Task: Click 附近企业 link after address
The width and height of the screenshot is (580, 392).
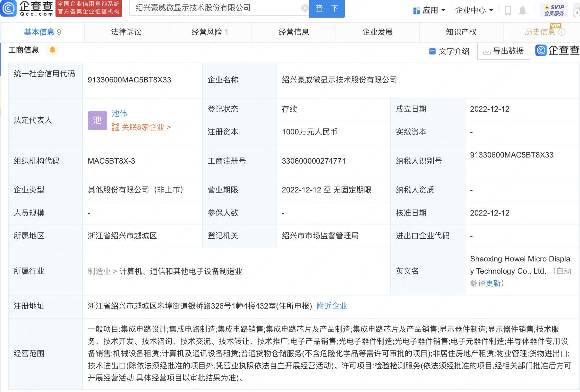Action: coord(331,306)
